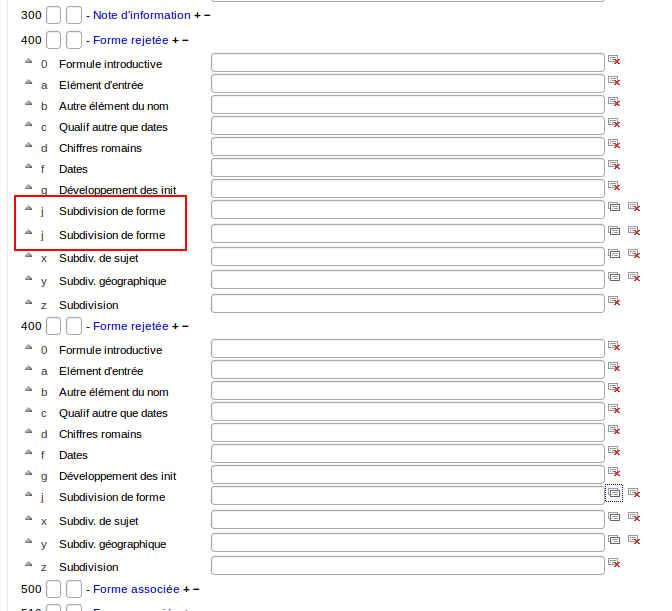The width and height of the screenshot is (672, 611).
Task: Toggle the 'Forme associée' tag 500 section
Action: (133, 589)
